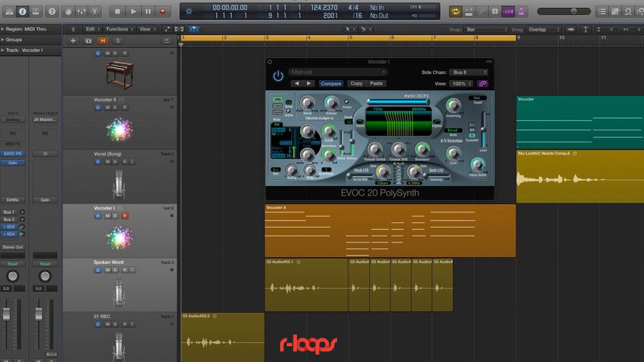Viewport: 644px width, 362px height.
Task: Open the Mixer faders icon
Action: (x=82, y=11)
